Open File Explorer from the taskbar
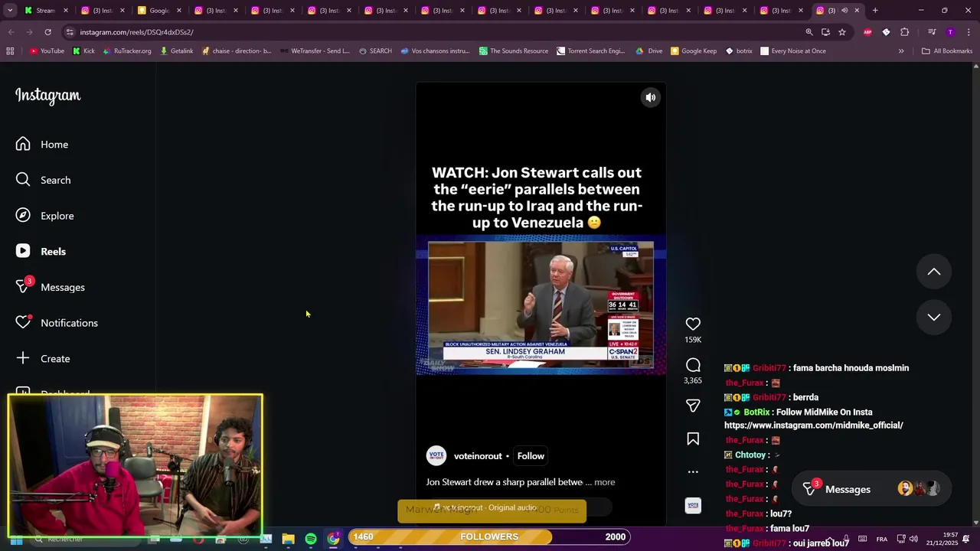980x551 pixels. tap(288, 540)
